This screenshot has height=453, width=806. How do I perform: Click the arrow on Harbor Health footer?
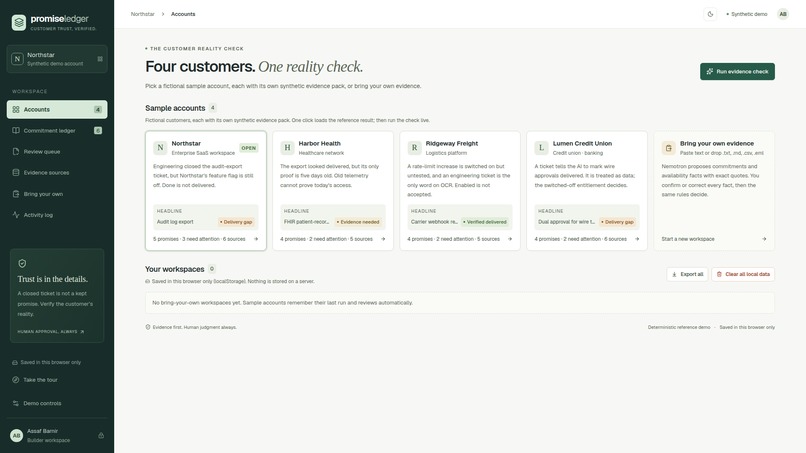tap(383, 239)
